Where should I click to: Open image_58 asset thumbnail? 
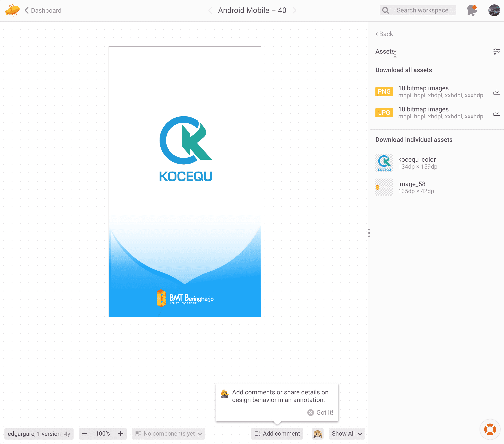click(x=384, y=187)
